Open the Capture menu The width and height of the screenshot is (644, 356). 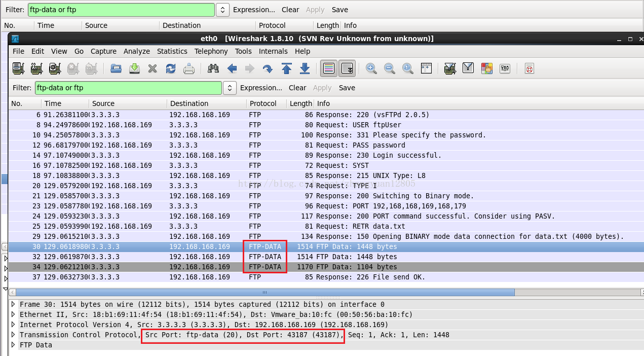(103, 51)
